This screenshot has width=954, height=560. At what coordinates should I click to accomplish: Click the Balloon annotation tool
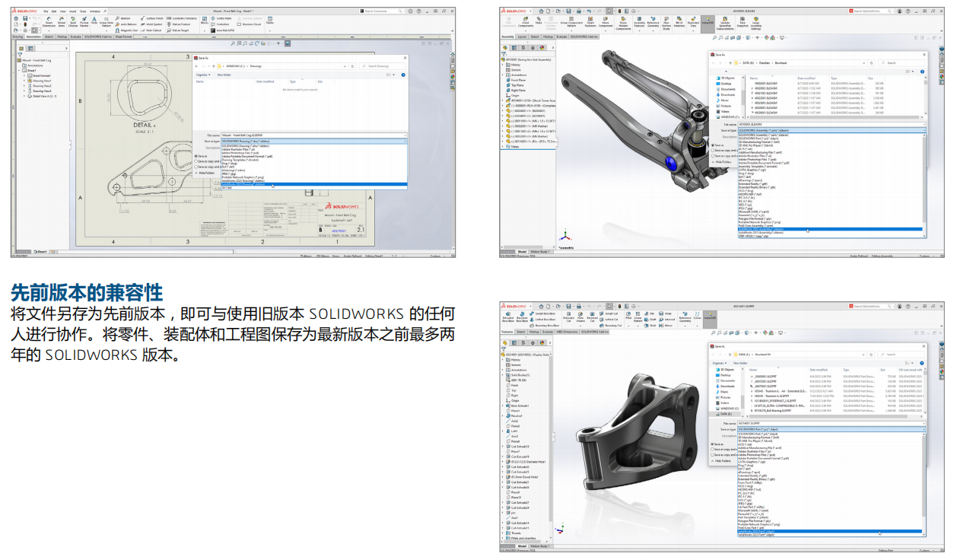[122, 18]
